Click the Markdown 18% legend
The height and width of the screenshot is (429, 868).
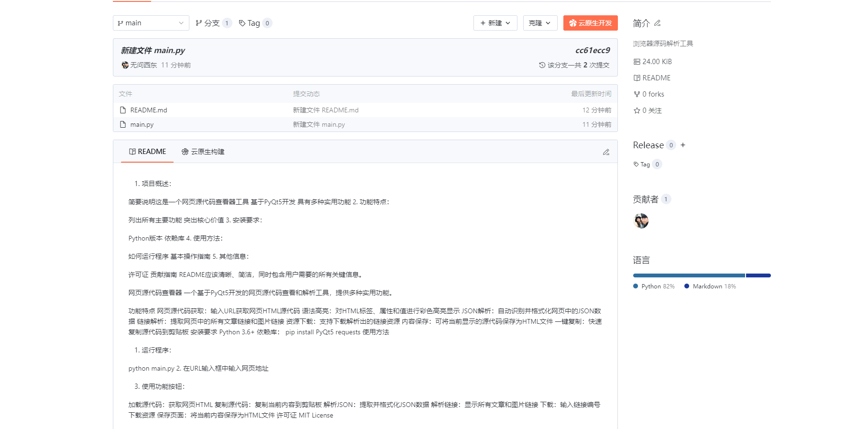click(710, 286)
